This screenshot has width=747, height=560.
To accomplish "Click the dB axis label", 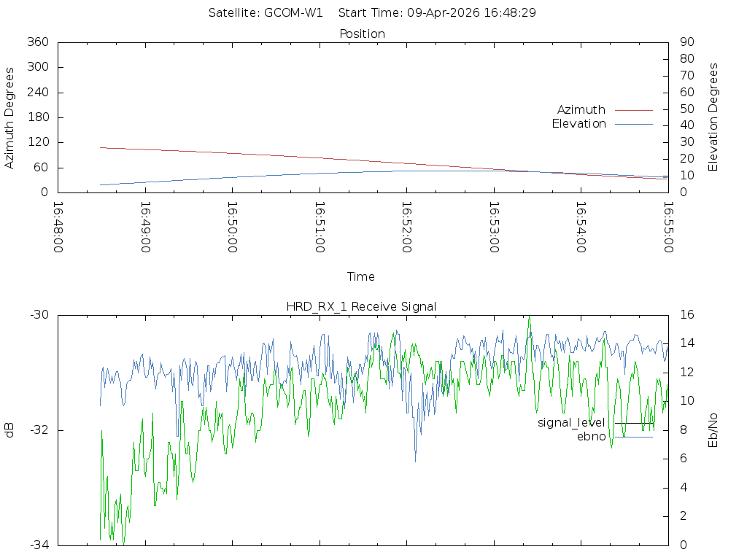I will tap(9, 430).
